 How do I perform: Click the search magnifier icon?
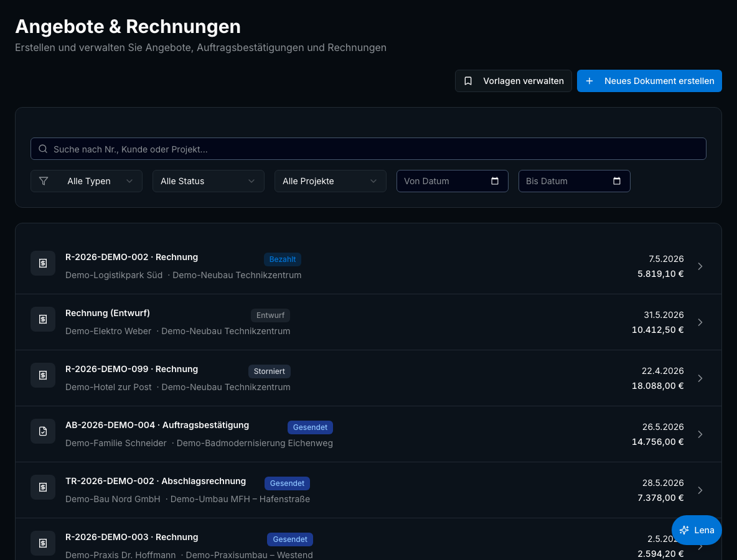[43, 149]
